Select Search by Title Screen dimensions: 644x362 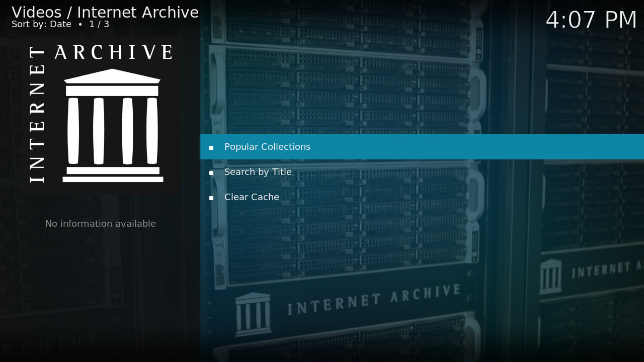[x=258, y=172]
